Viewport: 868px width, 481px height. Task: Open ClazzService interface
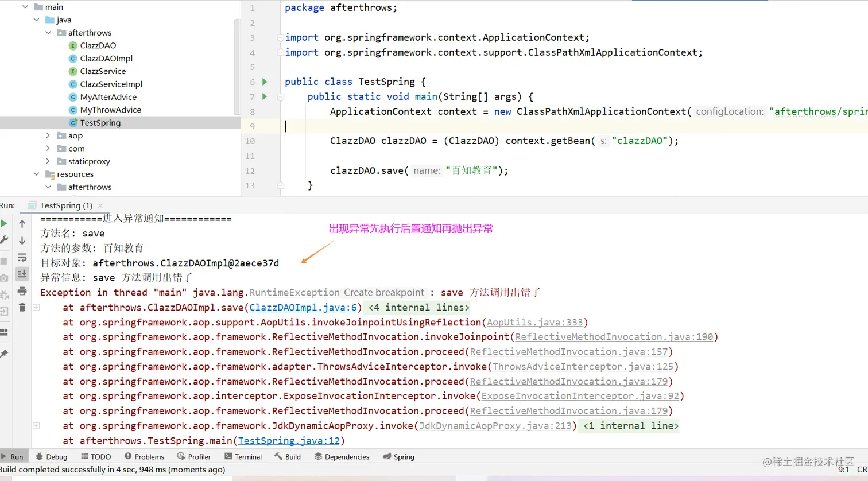(x=103, y=71)
